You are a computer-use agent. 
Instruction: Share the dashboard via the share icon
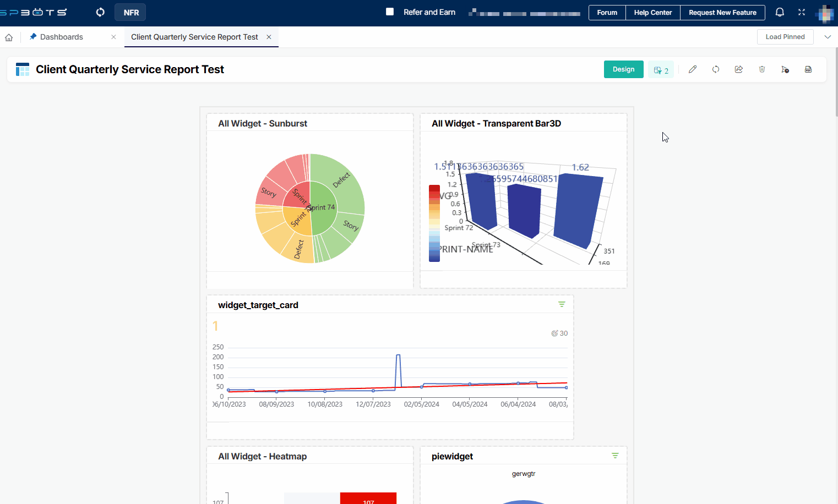tap(739, 69)
